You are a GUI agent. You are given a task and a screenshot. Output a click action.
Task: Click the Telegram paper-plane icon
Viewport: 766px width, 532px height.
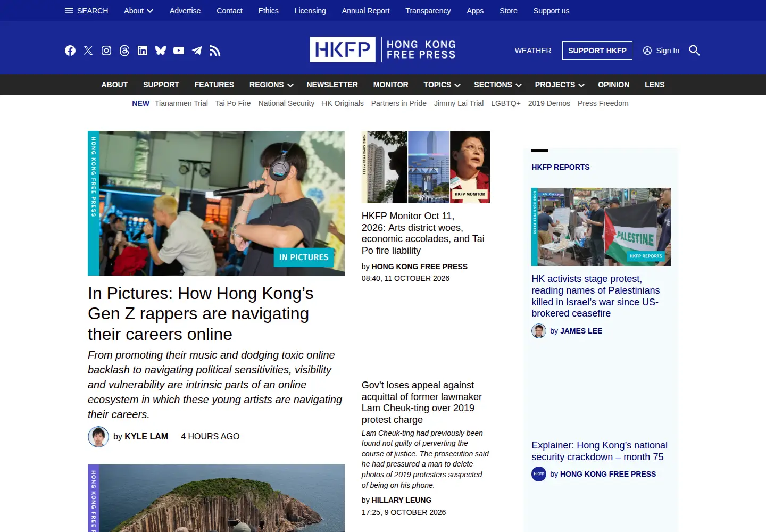tap(197, 51)
